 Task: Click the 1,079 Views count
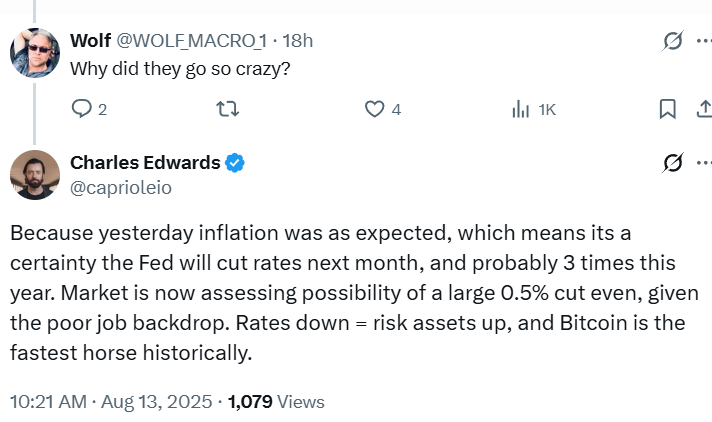[276, 402]
